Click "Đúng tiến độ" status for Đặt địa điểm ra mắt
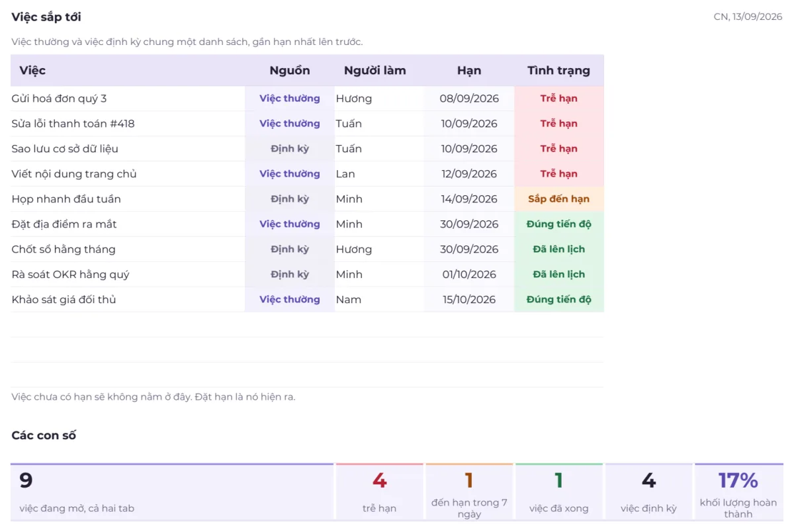This screenshot has width=794, height=532. coord(559,224)
